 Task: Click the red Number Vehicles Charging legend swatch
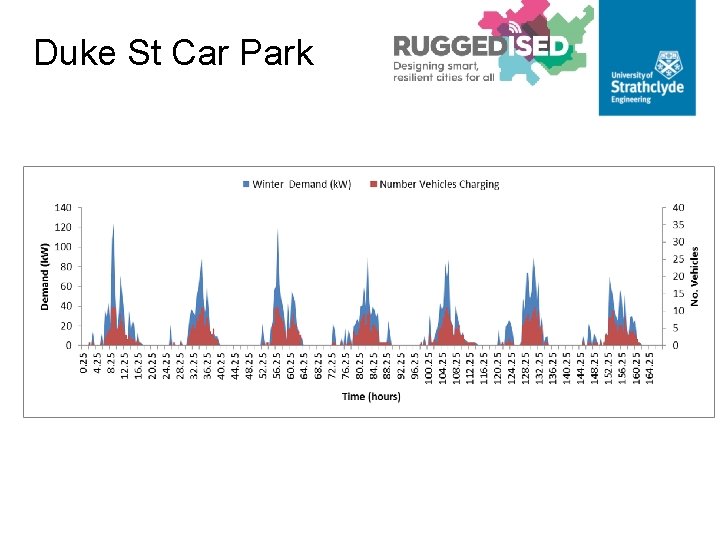[373, 184]
